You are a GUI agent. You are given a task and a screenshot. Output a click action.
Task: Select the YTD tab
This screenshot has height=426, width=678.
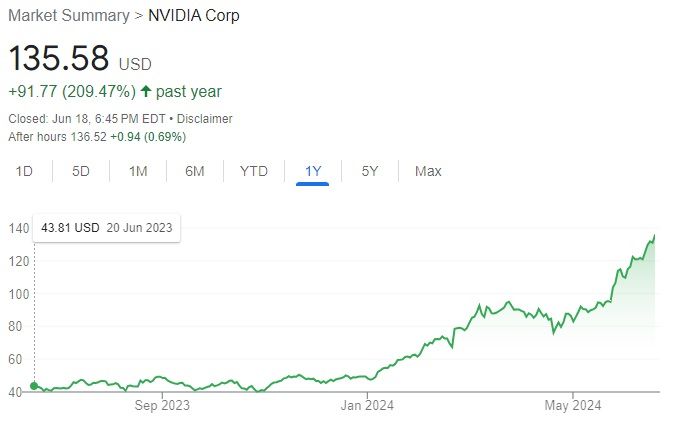coord(254,171)
